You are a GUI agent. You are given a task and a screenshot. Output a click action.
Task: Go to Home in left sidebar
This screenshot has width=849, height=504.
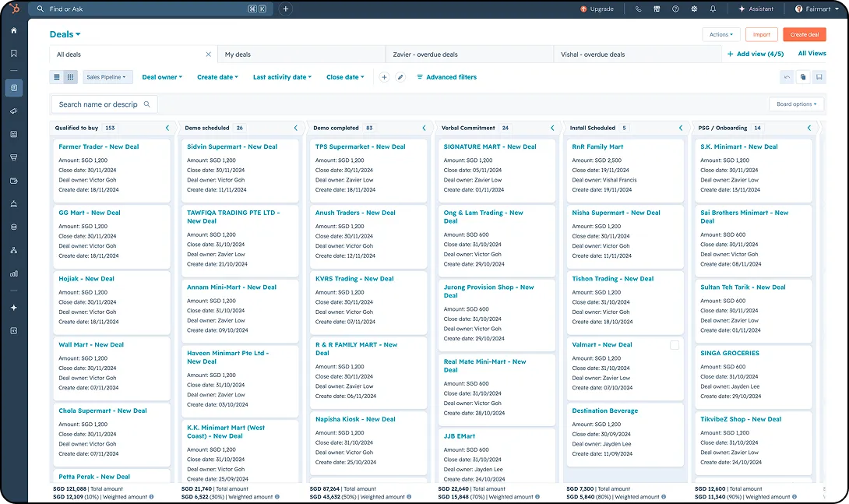(x=14, y=31)
